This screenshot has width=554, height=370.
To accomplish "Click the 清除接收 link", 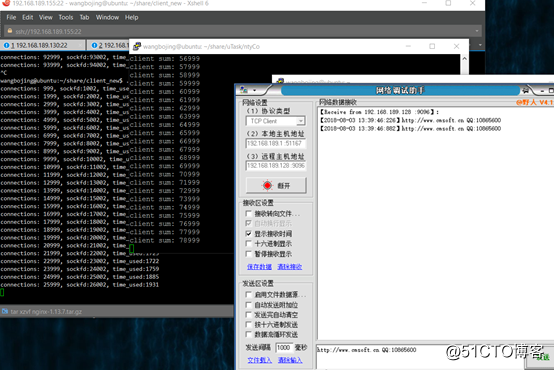I will [290, 267].
